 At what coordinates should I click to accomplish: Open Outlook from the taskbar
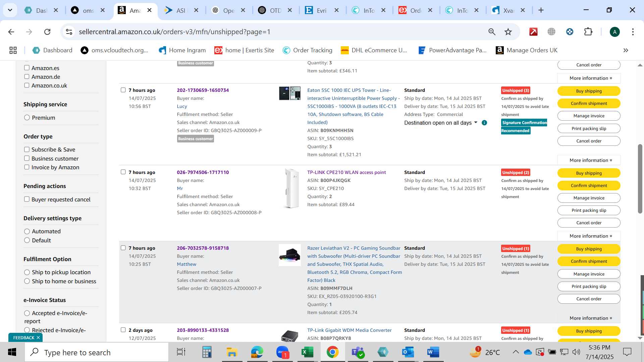point(408,352)
